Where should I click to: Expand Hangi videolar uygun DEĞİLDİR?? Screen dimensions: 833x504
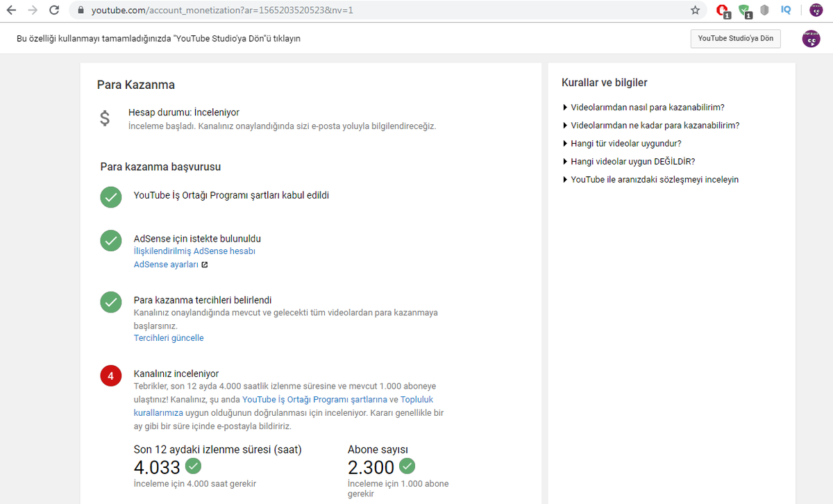click(x=628, y=162)
